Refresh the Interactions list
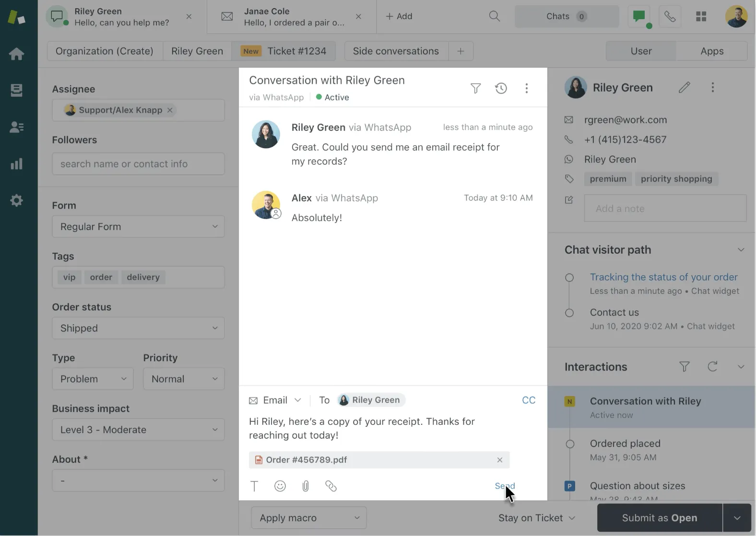 click(x=712, y=367)
